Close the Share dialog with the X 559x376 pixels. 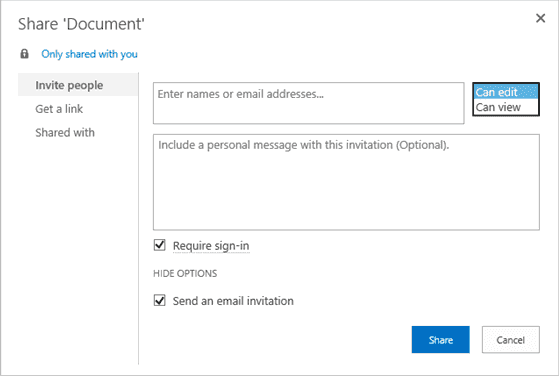pos(540,18)
